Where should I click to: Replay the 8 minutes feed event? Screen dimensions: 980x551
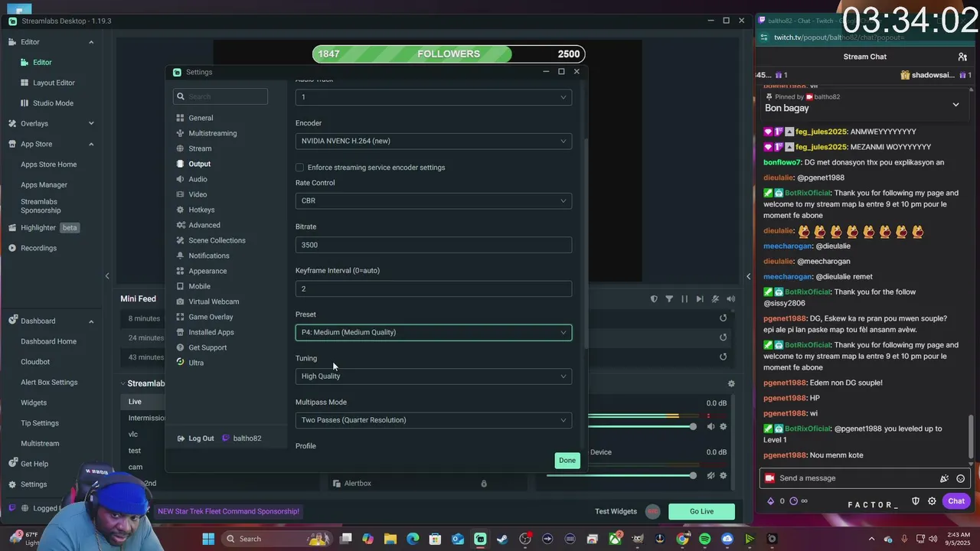coord(723,318)
